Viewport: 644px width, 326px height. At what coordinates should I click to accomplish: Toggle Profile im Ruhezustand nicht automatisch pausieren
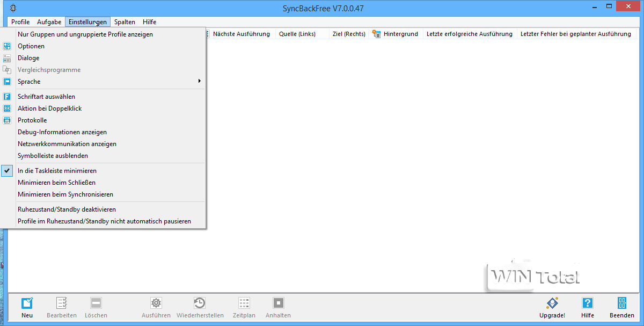click(104, 221)
